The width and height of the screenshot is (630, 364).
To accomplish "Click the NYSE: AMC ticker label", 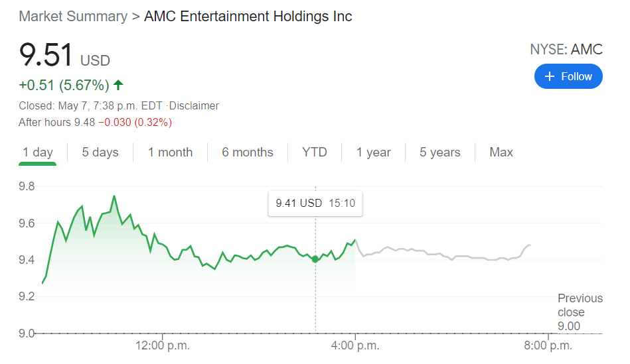I will tap(566, 50).
